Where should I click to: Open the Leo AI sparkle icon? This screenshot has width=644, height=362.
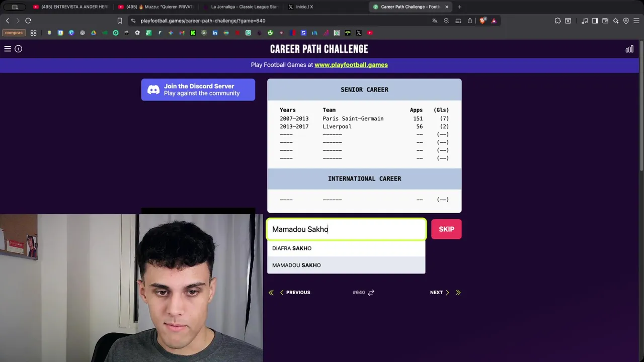pos(615,21)
